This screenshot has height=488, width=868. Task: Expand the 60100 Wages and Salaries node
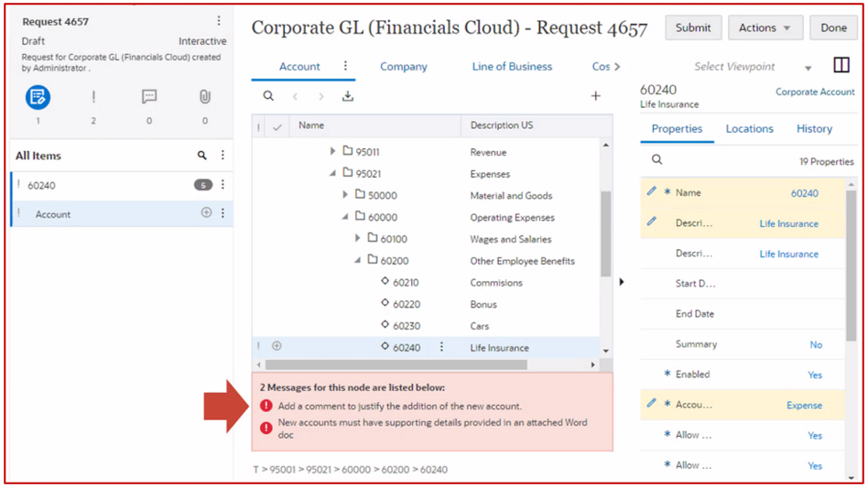pos(358,238)
